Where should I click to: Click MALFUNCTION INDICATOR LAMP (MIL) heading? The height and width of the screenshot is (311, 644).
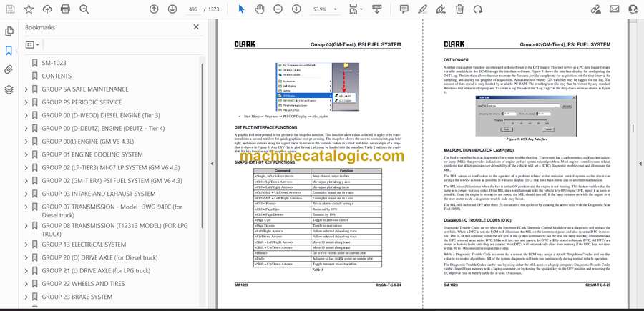pyautogui.click(x=479, y=151)
